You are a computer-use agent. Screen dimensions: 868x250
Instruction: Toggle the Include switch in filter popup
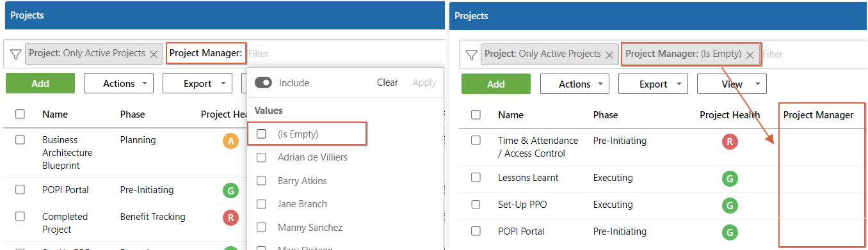click(x=263, y=82)
